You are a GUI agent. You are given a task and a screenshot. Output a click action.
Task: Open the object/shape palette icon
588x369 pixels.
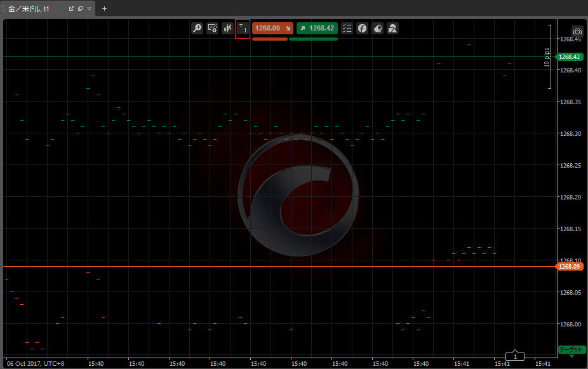pyautogui.click(x=378, y=29)
